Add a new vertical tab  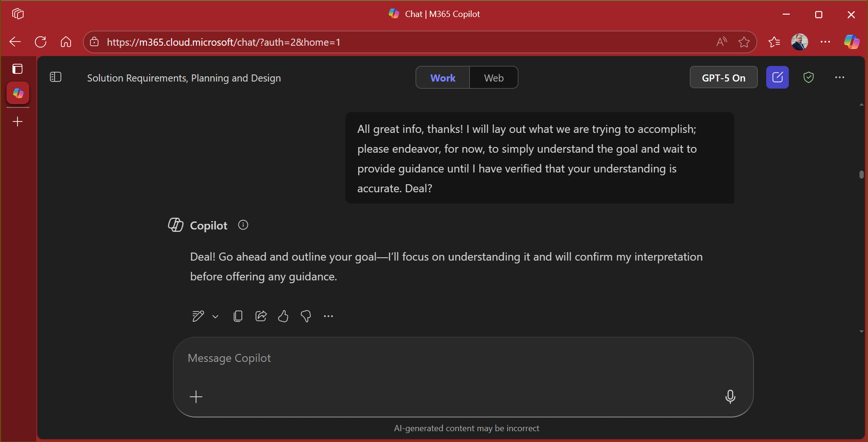pyautogui.click(x=17, y=122)
